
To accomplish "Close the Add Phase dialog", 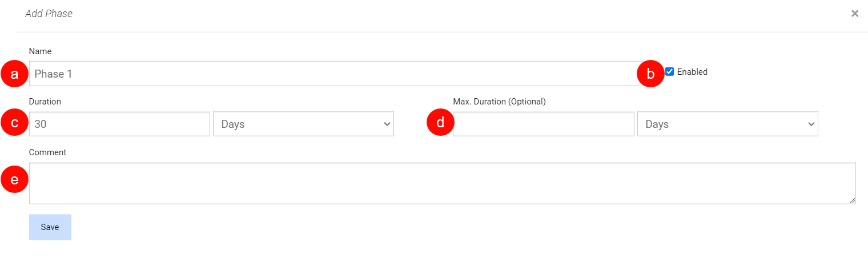I will [x=854, y=14].
